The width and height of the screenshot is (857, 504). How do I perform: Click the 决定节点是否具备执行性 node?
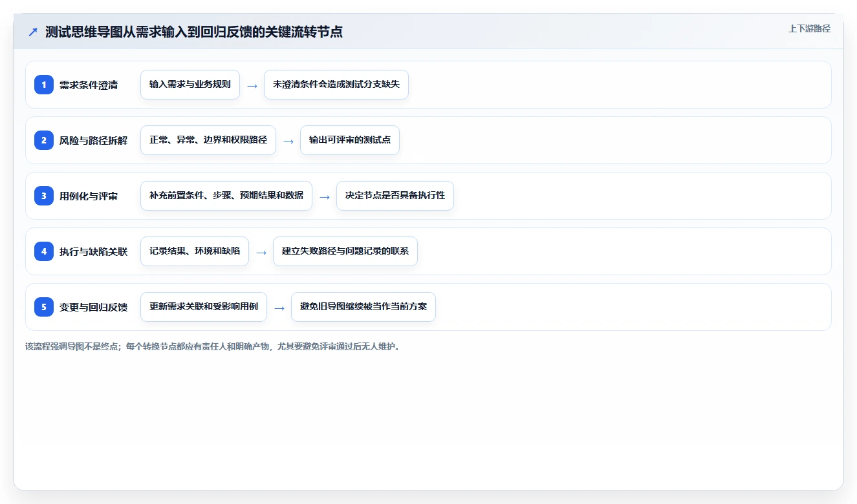(x=395, y=196)
